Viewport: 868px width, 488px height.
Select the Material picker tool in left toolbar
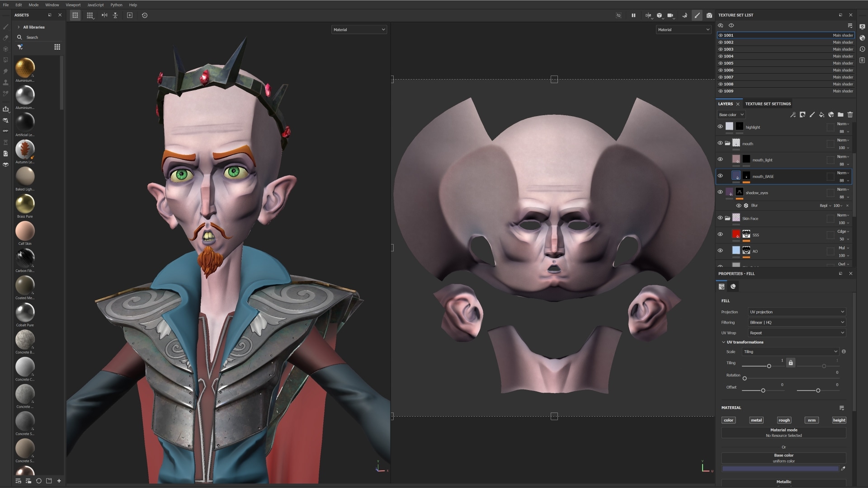(x=6, y=94)
